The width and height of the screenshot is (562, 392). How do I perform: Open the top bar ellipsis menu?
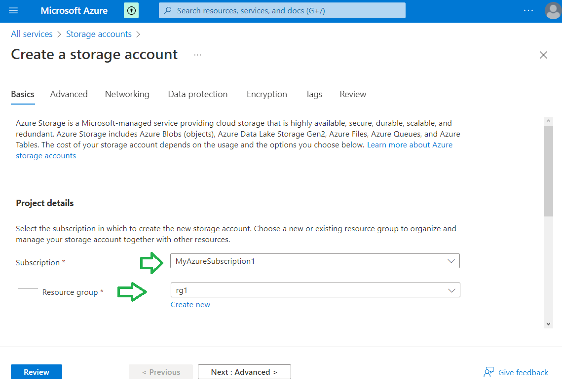coord(528,11)
